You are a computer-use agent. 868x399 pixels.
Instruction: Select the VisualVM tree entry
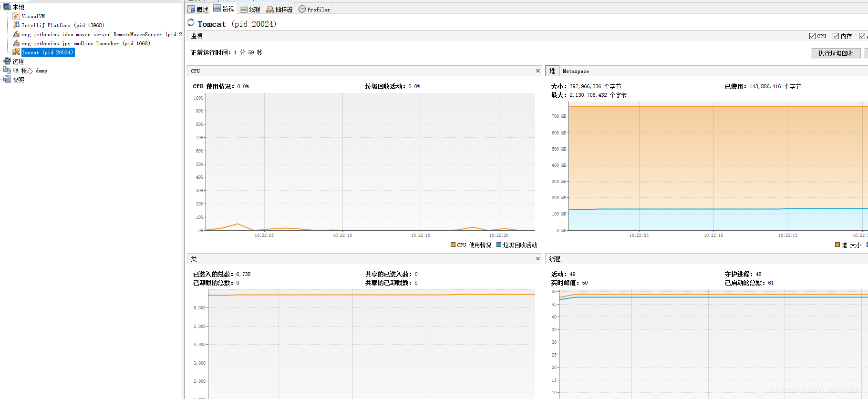click(x=33, y=16)
